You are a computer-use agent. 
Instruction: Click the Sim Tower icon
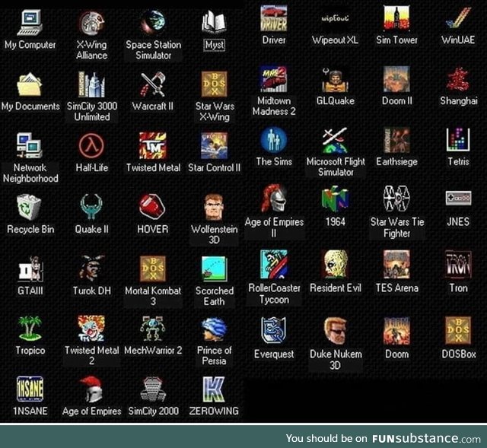click(x=396, y=18)
